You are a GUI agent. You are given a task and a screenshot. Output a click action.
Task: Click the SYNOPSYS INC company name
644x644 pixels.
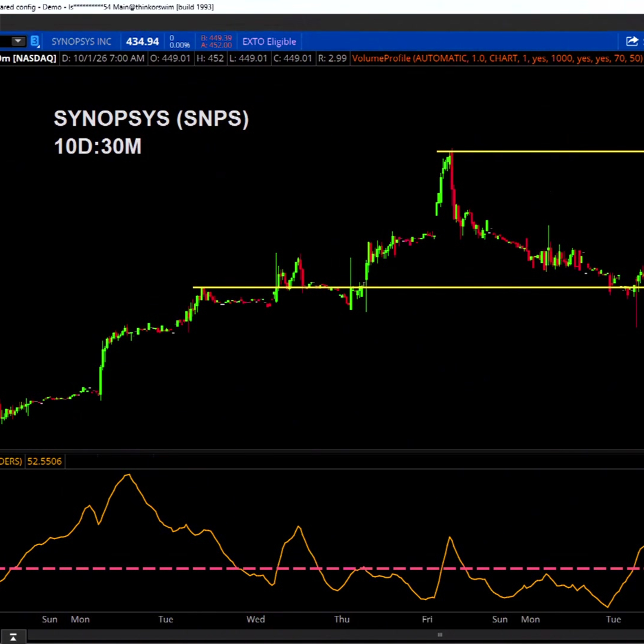coord(81,42)
